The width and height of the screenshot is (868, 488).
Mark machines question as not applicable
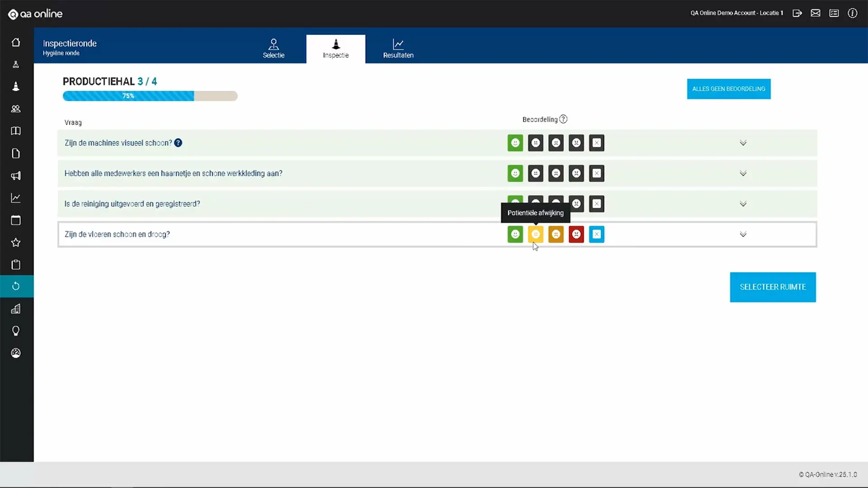pyautogui.click(x=597, y=143)
